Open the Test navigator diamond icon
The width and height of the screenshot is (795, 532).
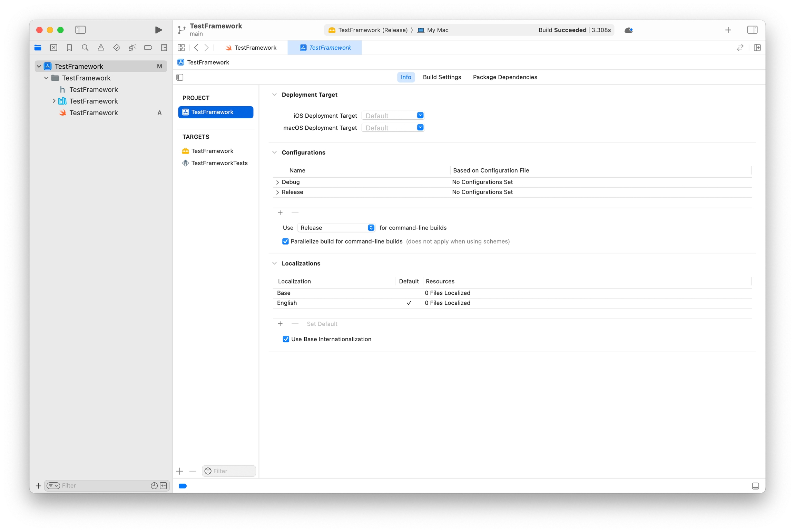tap(117, 48)
